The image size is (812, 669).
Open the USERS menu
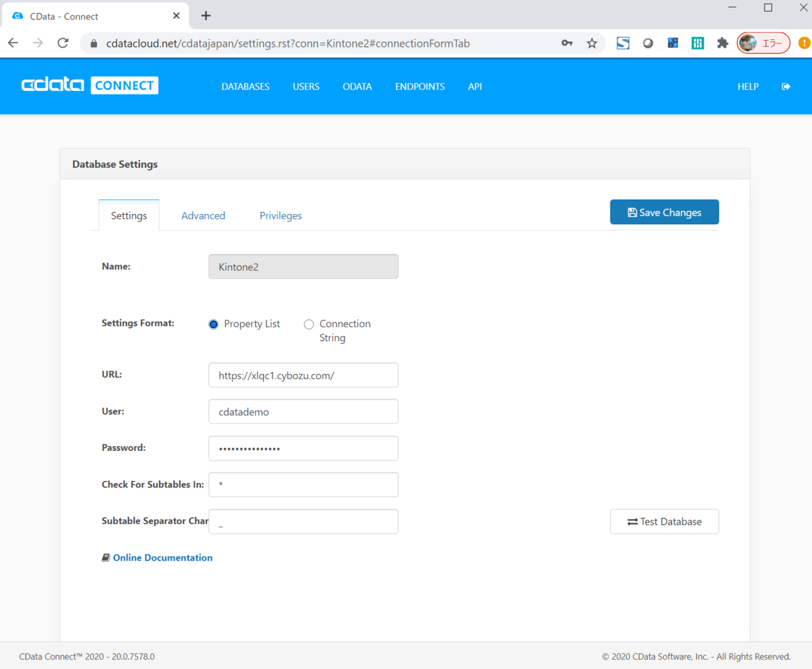(x=306, y=87)
